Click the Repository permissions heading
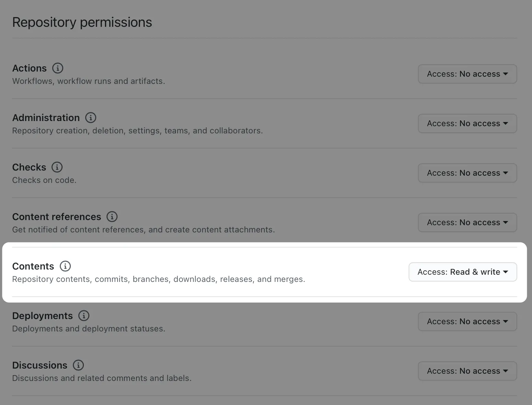 pos(82,22)
